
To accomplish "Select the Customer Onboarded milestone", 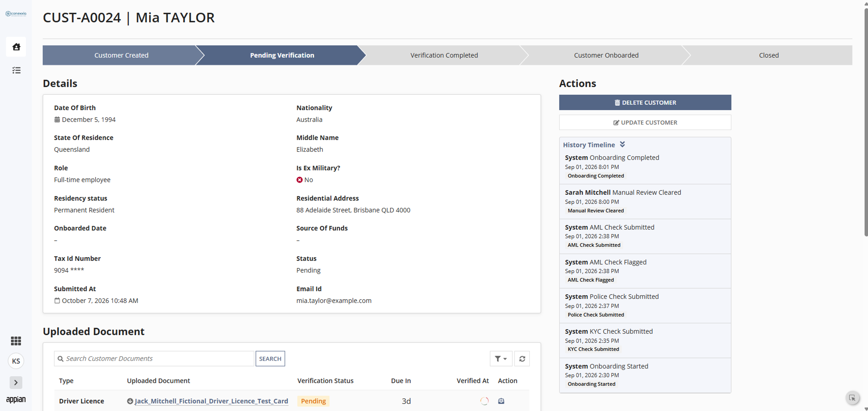I will pos(606,55).
